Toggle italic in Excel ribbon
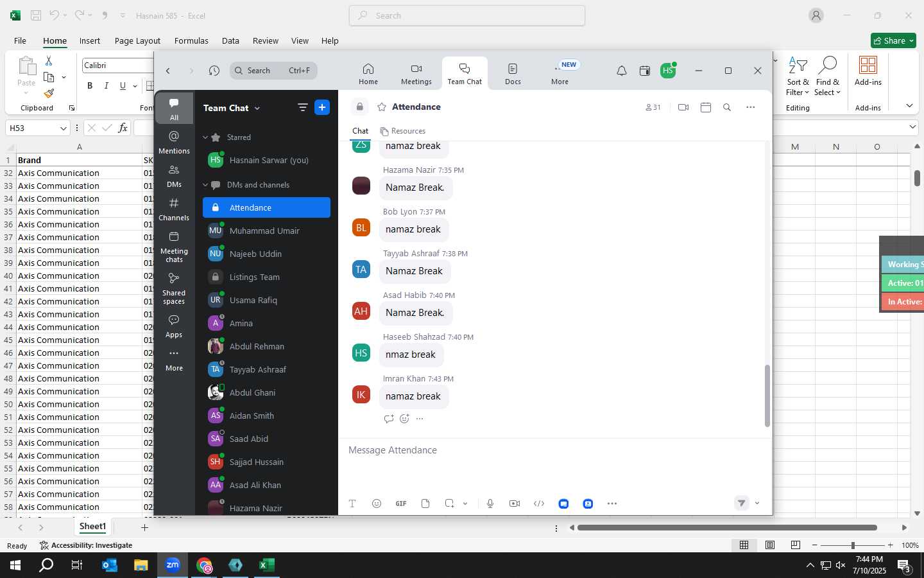This screenshot has height=578, width=924. (x=107, y=85)
